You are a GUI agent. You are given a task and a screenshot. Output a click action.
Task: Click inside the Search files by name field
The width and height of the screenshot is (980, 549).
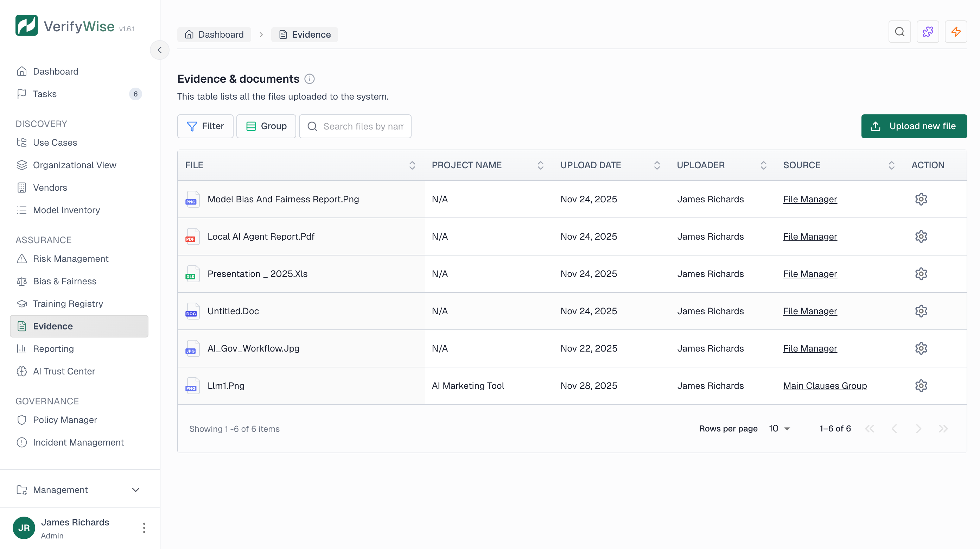(x=361, y=126)
